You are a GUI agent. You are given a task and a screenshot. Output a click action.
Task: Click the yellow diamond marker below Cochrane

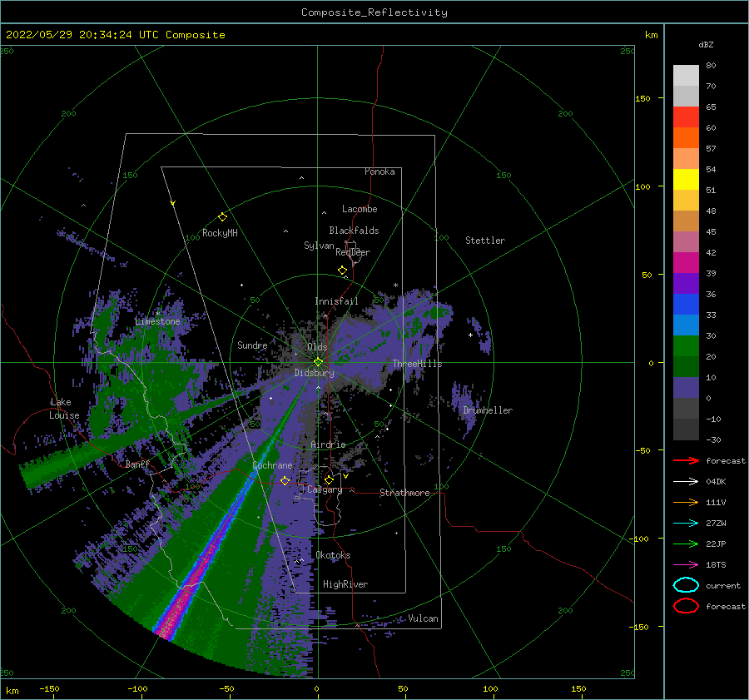click(285, 480)
